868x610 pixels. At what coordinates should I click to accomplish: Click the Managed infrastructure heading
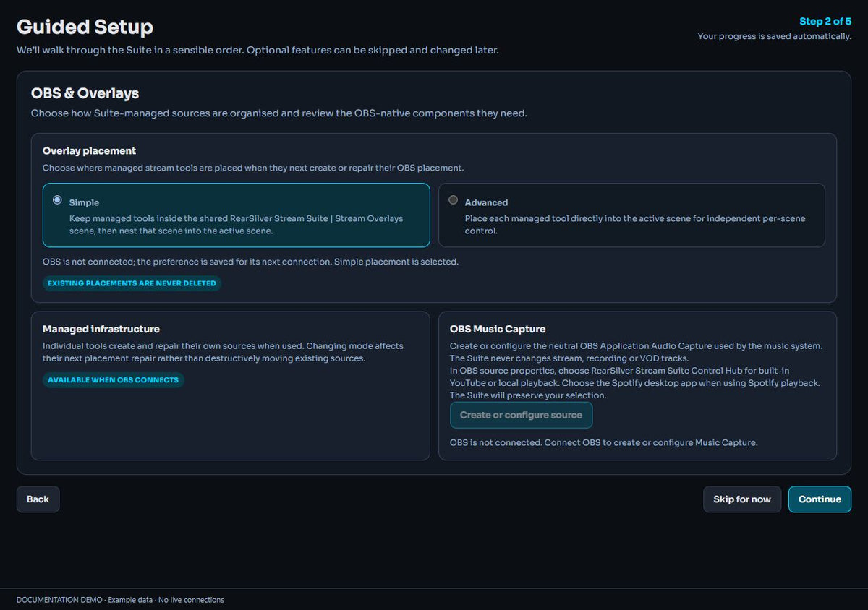[x=101, y=330]
